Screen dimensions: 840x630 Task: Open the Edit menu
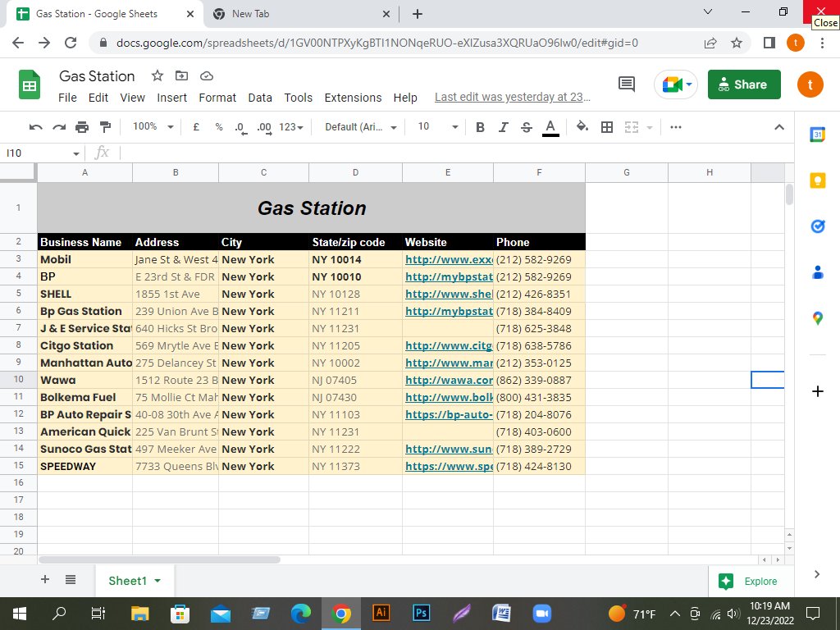coord(98,98)
